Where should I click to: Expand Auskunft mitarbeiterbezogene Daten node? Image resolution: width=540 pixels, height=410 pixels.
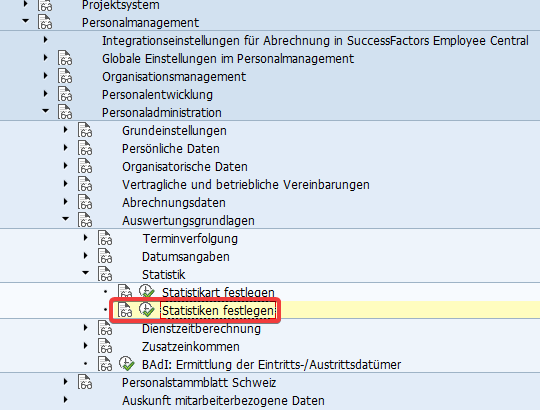(x=65, y=399)
